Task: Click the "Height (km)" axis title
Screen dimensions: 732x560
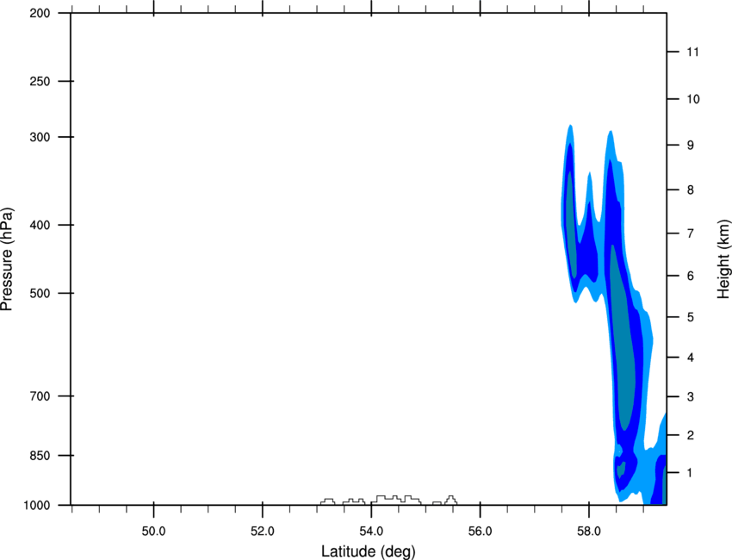Action: coord(723,259)
